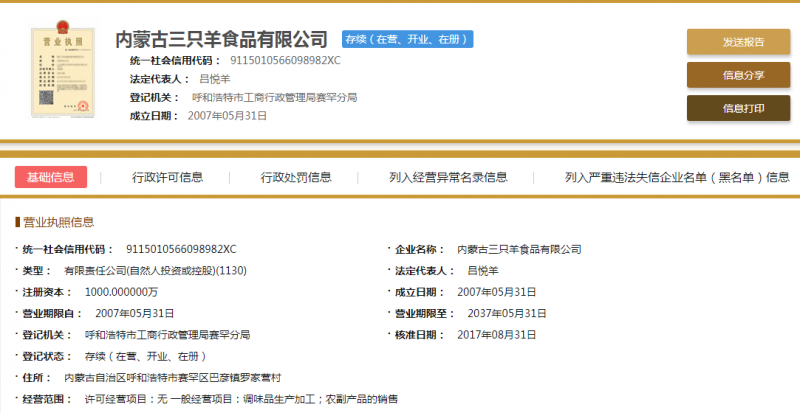Click the address 内蒙古自治区呼和浩特市赛罕区巴彦镇罗家营村
This screenshot has width=800, height=413.
pos(172,378)
